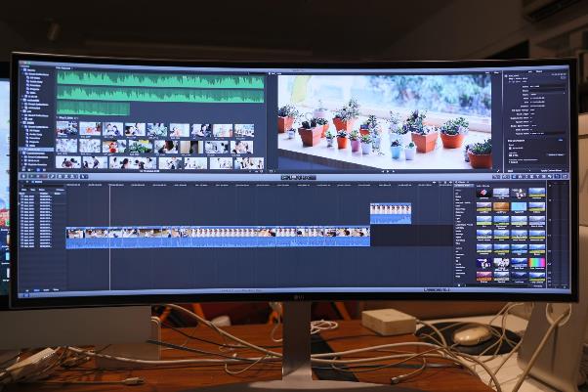Select the orange textured thumbnail
This screenshot has height=392, width=588.
[x=501, y=206]
